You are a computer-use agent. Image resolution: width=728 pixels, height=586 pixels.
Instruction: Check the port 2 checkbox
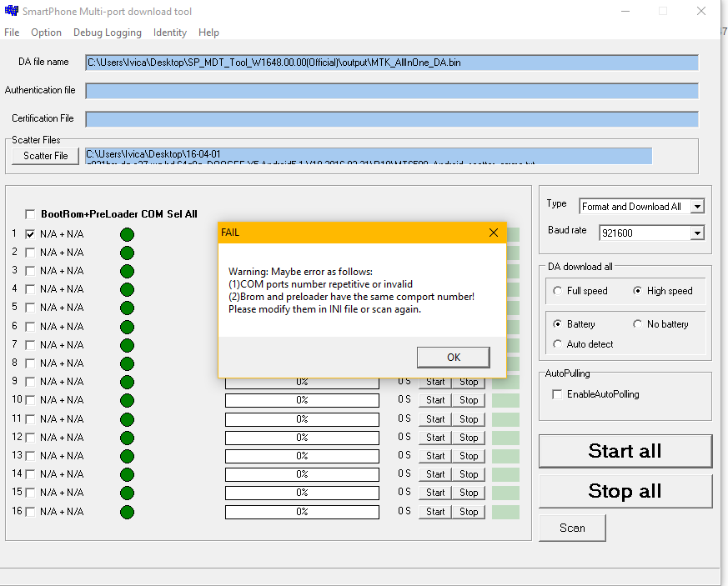[x=30, y=253]
